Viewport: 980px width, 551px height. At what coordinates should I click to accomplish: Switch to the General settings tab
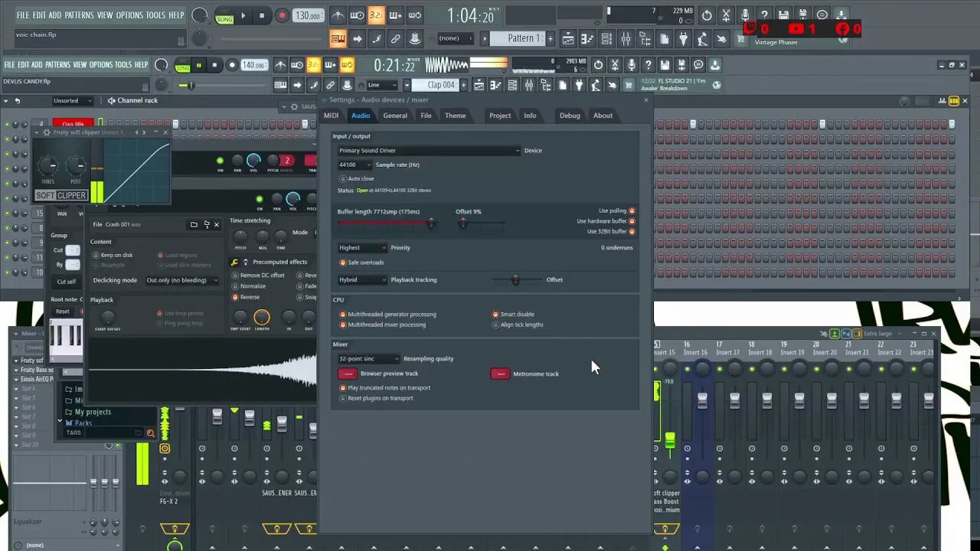coord(395,116)
